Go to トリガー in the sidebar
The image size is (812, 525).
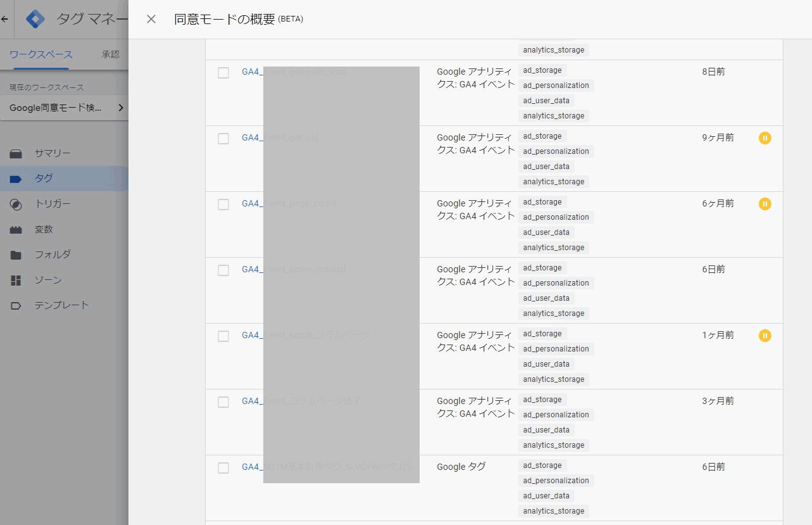[x=53, y=204]
